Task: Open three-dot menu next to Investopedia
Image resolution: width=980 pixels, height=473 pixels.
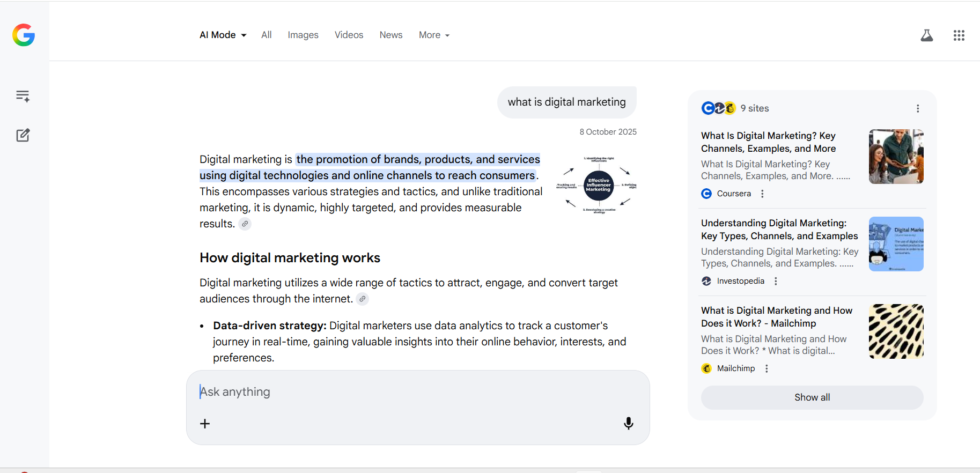Action: tap(776, 281)
